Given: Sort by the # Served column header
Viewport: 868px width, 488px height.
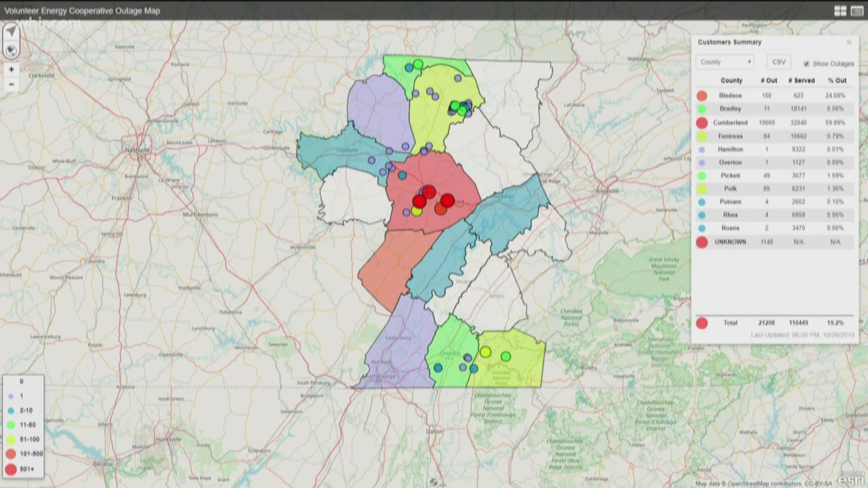Looking at the screenshot, I should pyautogui.click(x=801, y=80).
